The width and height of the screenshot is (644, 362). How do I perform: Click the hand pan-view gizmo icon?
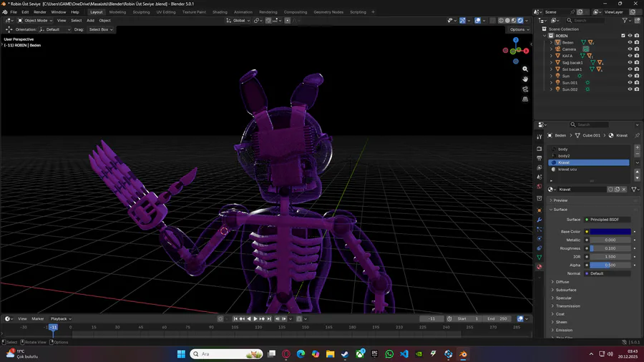tap(525, 78)
